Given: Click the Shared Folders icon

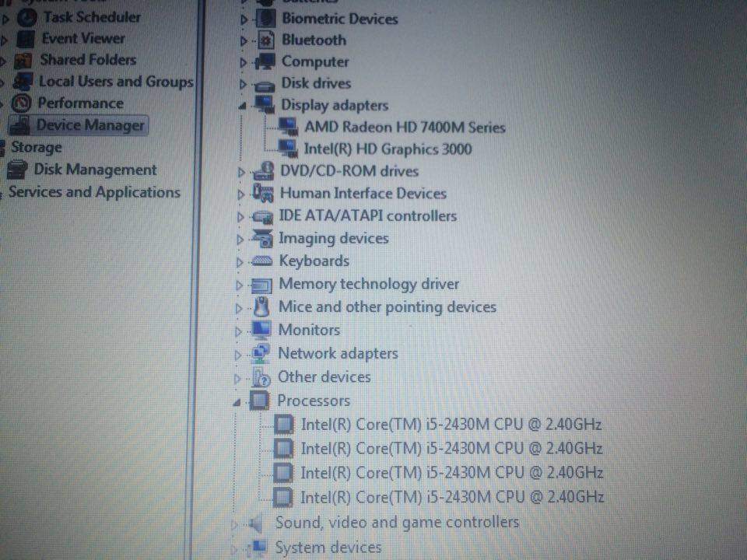Looking at the screenshot, I should [x=23, y=61].
